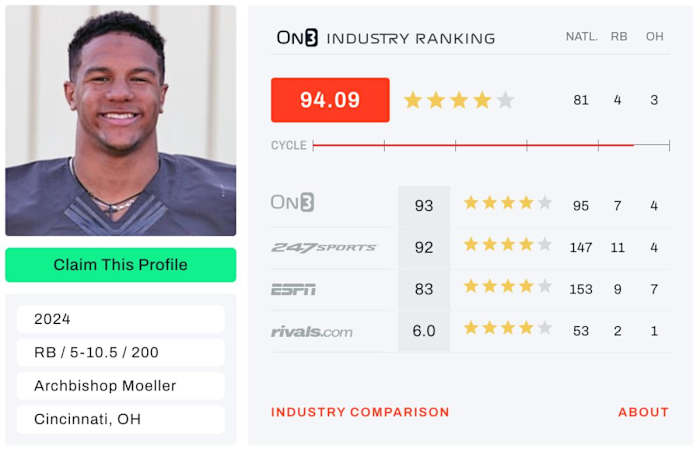Open the About link
Screen dimensions: 700x453
coord(643,412)
